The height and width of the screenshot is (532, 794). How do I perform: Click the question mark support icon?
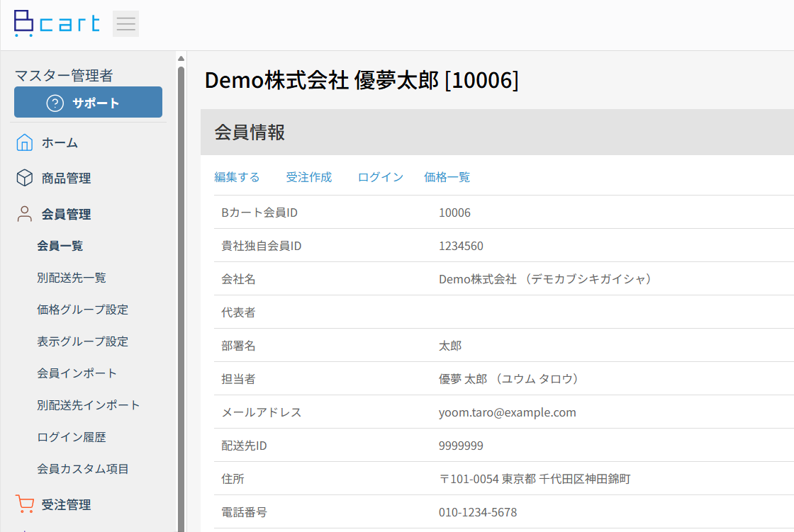coord(55,103)
